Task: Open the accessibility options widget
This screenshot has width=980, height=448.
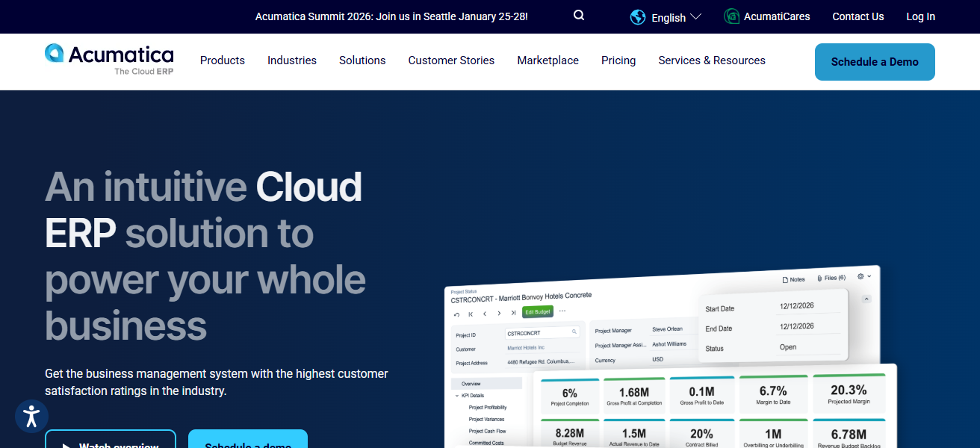Action: coord(31,416)
